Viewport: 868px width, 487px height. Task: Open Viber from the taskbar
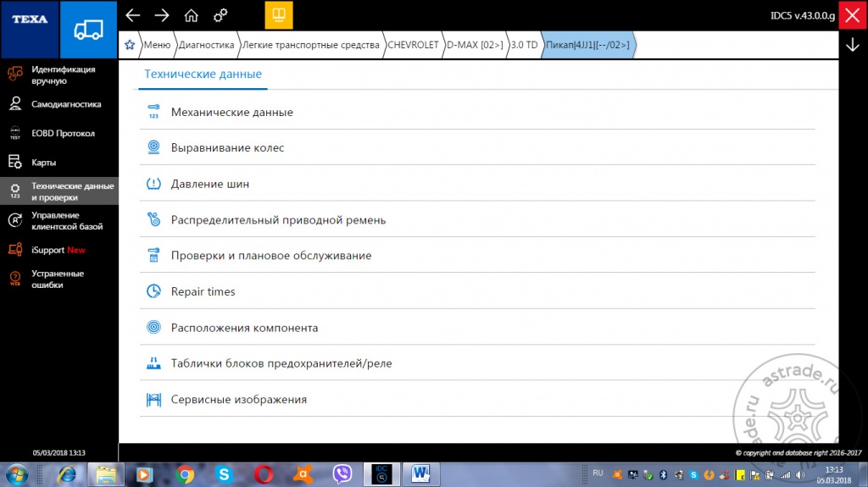[342, 475]
